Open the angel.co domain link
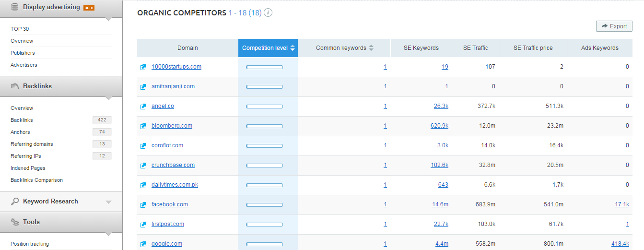Viewport: 644px width, 250px height. (163, 106)
